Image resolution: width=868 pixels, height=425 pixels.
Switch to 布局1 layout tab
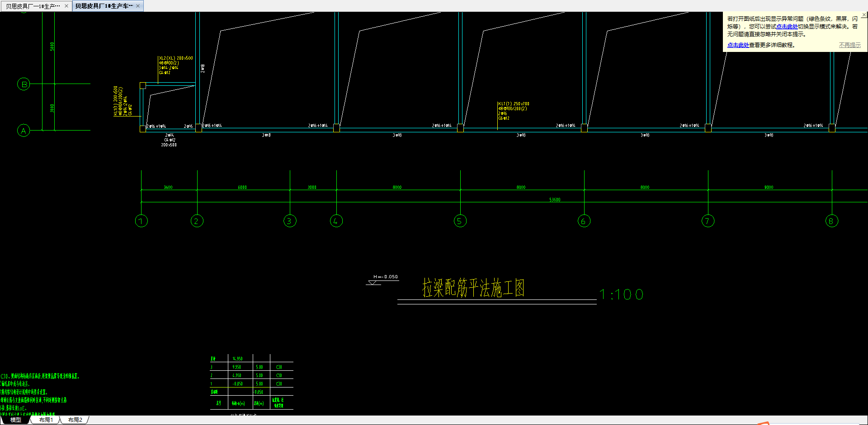tap(46, 420)
